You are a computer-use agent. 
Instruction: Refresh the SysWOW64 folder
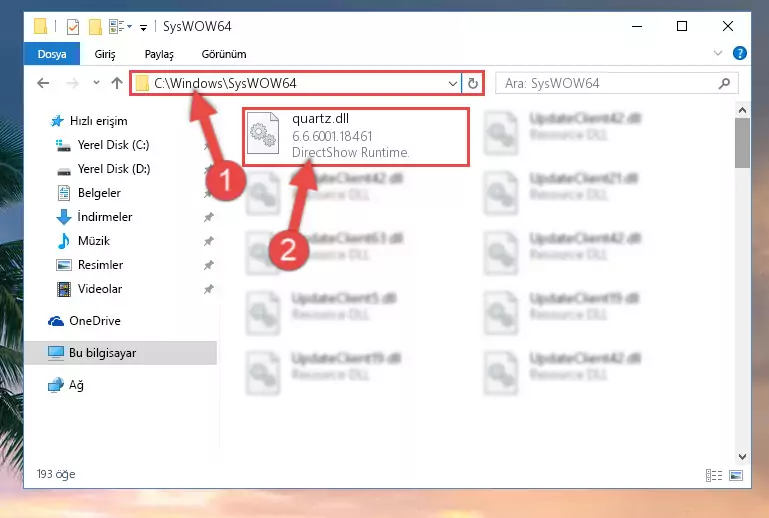tap(473, 83)
